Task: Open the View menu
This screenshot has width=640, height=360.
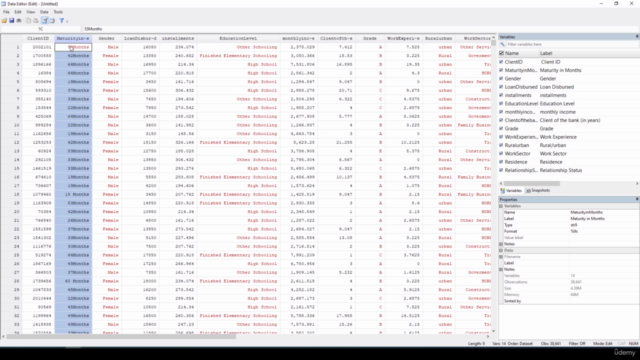Action: [x=31, y=12]
